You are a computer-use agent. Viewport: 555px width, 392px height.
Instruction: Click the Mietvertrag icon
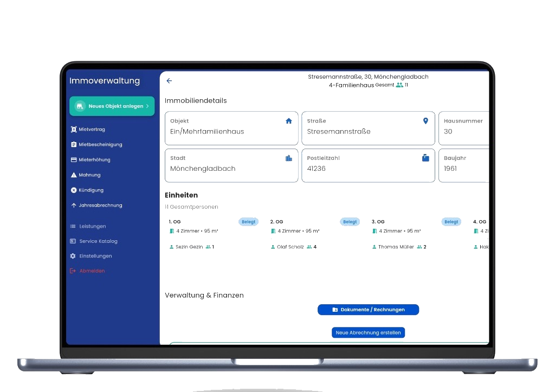[x=74, y=129]
